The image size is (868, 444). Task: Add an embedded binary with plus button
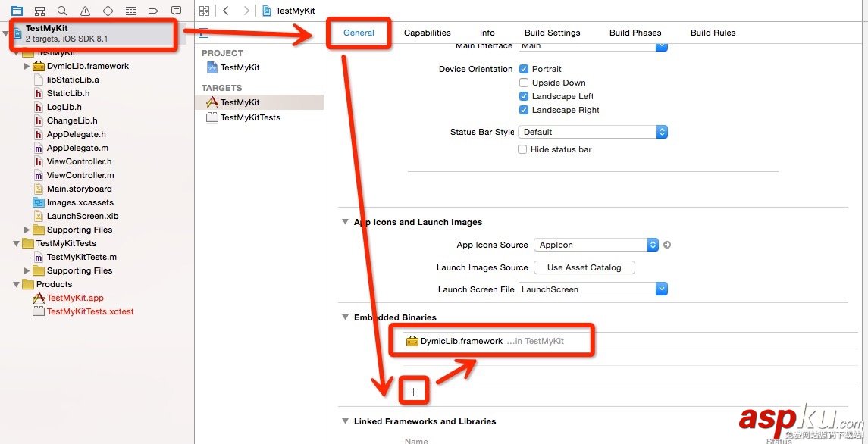coord(413,392)
